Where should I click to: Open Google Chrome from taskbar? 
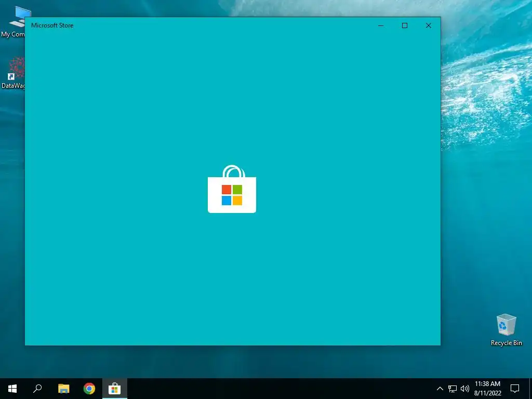(x=89, y=389)
